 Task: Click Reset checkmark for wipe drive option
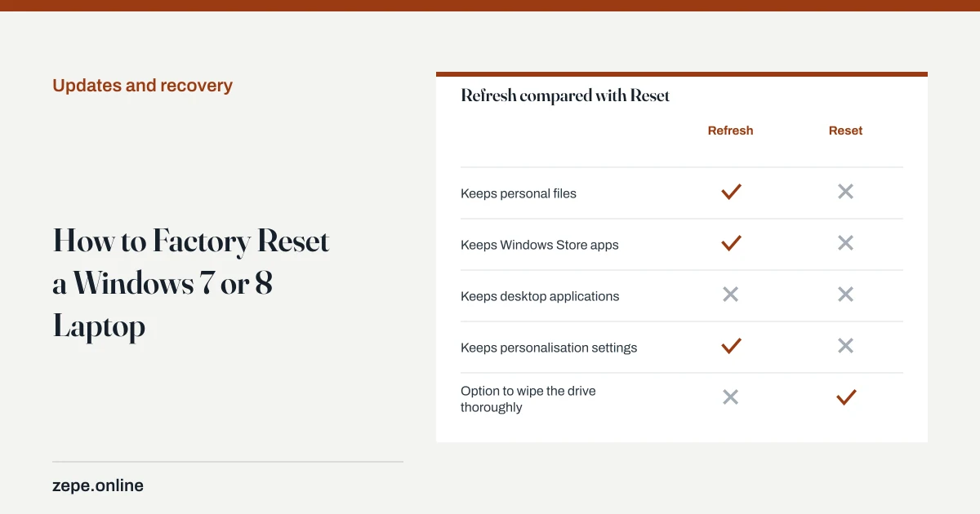coord(846,397)
